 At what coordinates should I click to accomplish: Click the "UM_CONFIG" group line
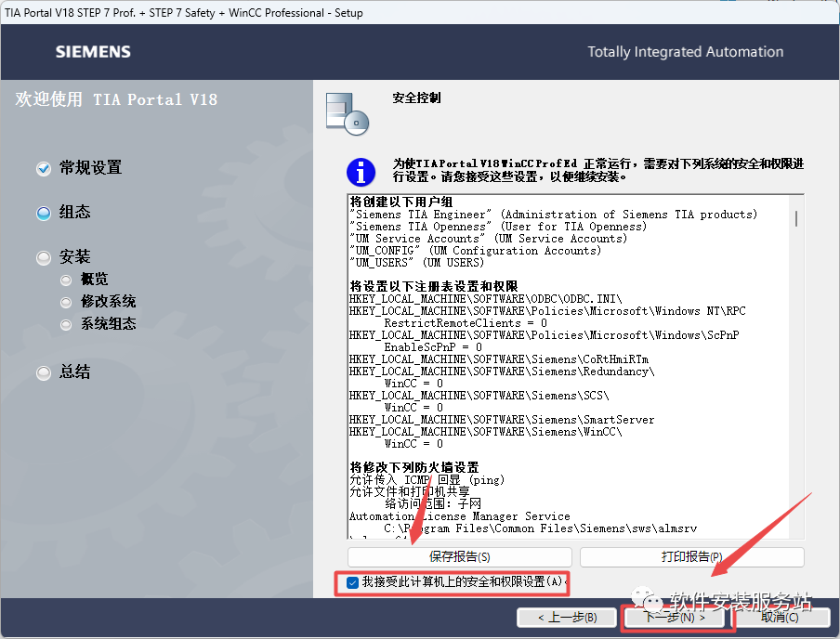475,251
